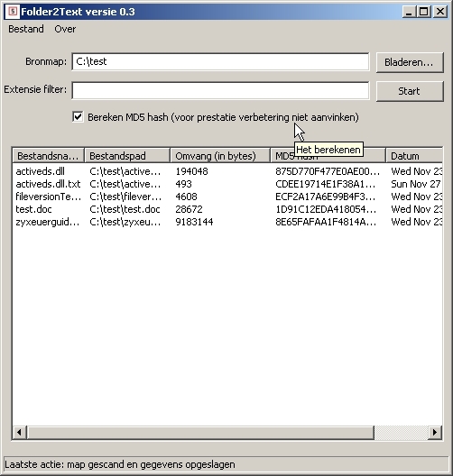Sort by Omvang (in bytes) column header
The image size is (453, 476).
[220, 156]
